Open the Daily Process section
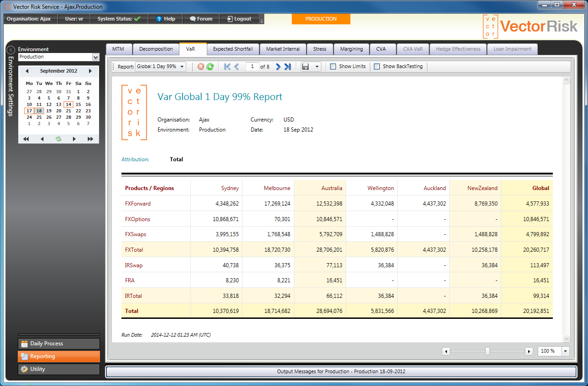Viewport: 588px width, 386px height. (59, 344)
